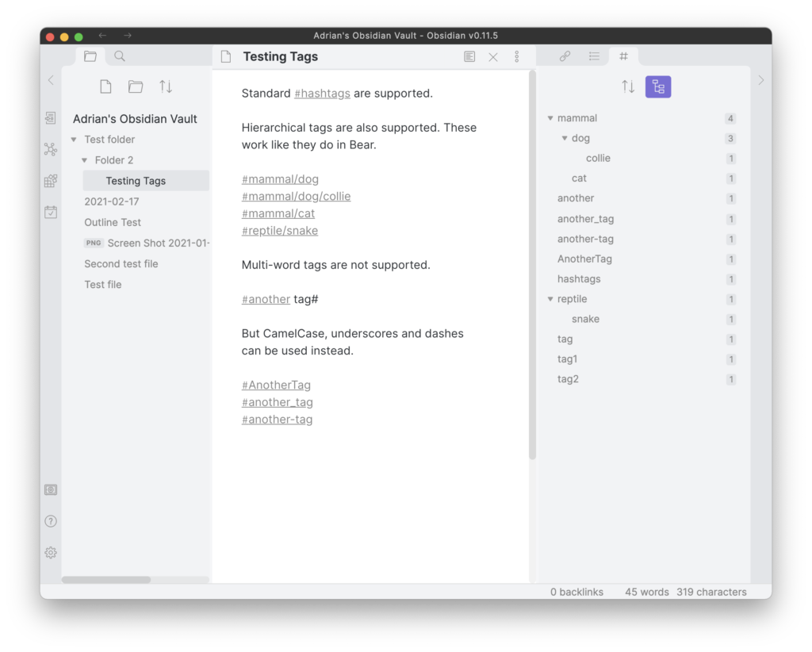Click the #hashtags link in the note
The height and width of the screenshot is (652, 812).
(322, 94)
